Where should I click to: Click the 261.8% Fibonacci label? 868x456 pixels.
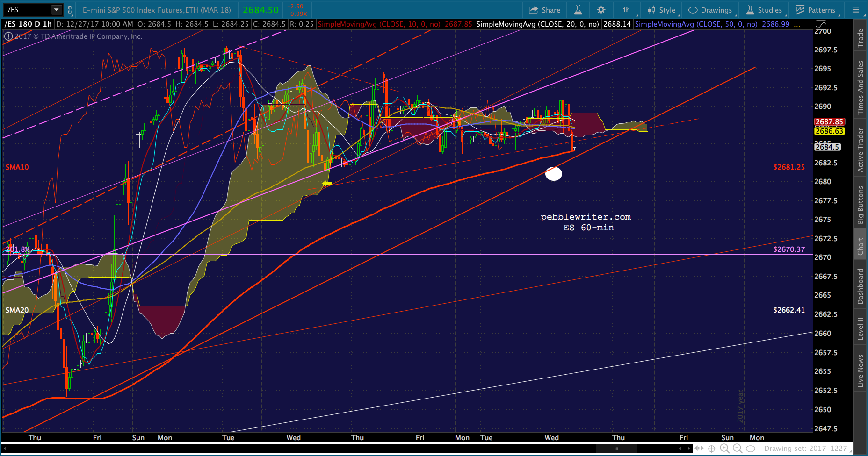click(17, 249)
